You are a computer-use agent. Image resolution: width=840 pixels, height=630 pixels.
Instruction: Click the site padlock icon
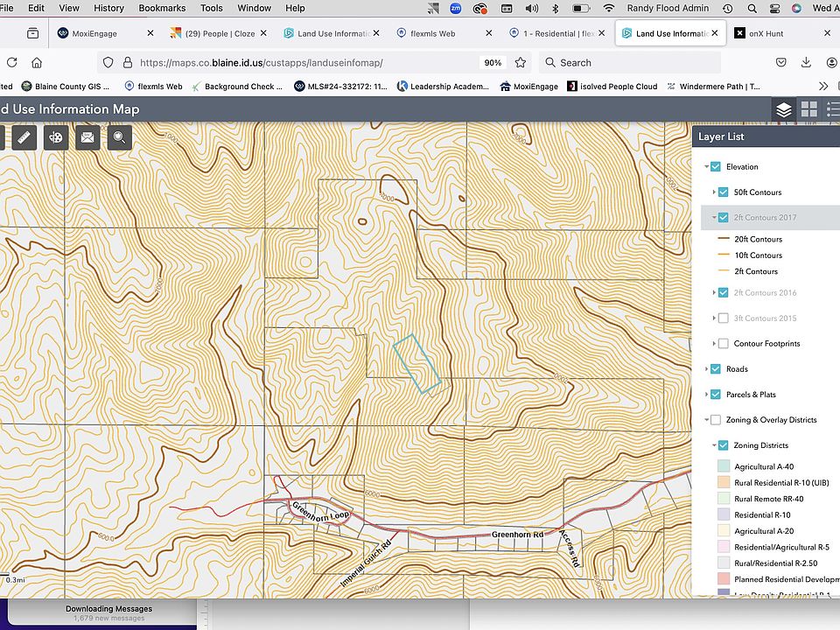[128, 63]
